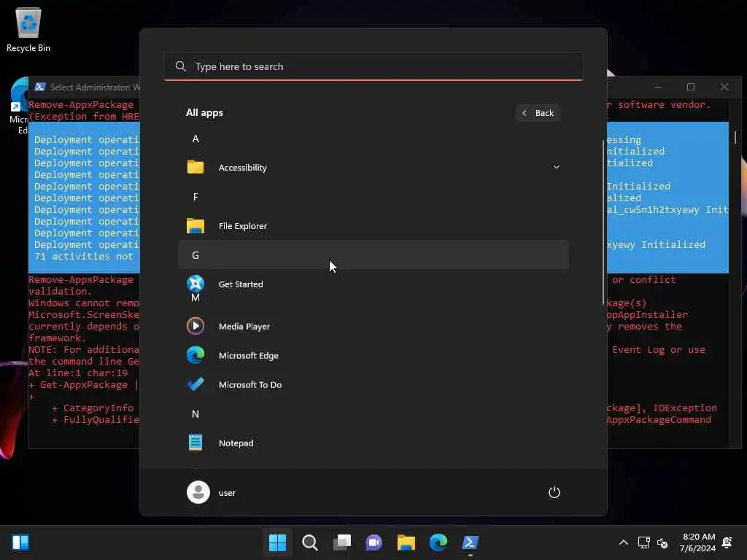Launch Microsoft To Do app
Image resolution: width=747 pixels, height=560 pixels.
[373, 384]
